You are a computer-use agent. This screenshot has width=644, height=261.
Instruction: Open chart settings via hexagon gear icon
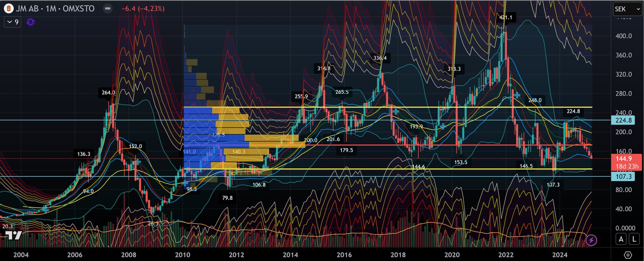(628, 255)
